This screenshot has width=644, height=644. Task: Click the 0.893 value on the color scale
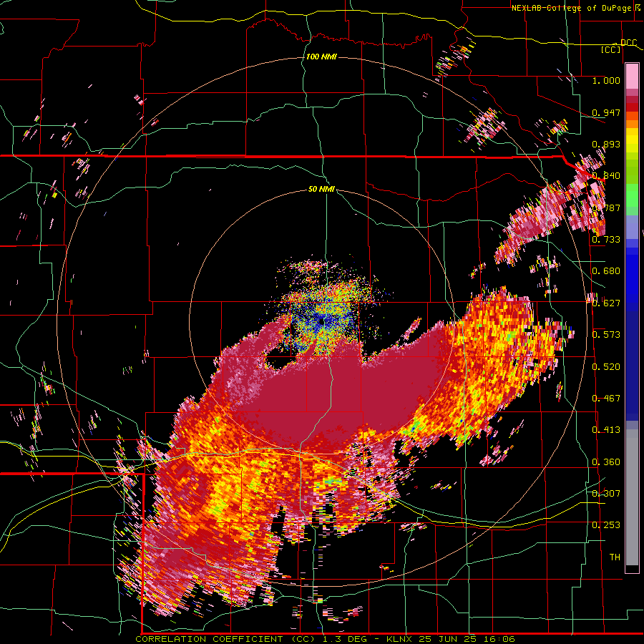[606, 144]
